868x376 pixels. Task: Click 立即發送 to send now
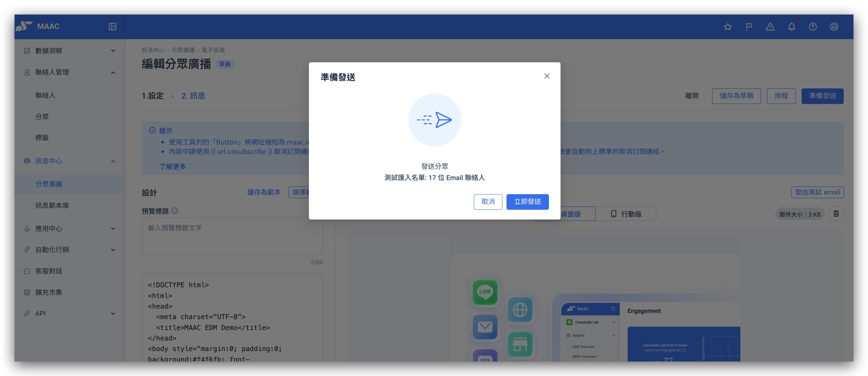coord(528,202)
